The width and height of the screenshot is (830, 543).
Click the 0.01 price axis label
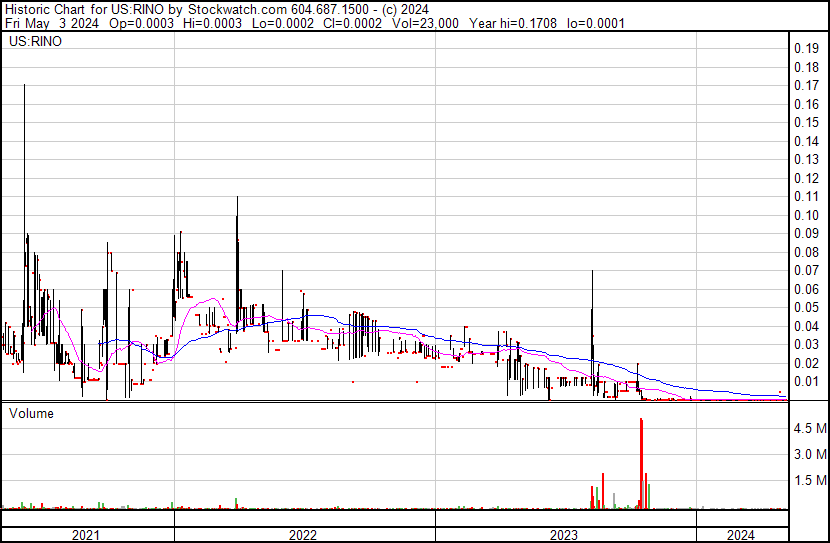pos(806,381)
